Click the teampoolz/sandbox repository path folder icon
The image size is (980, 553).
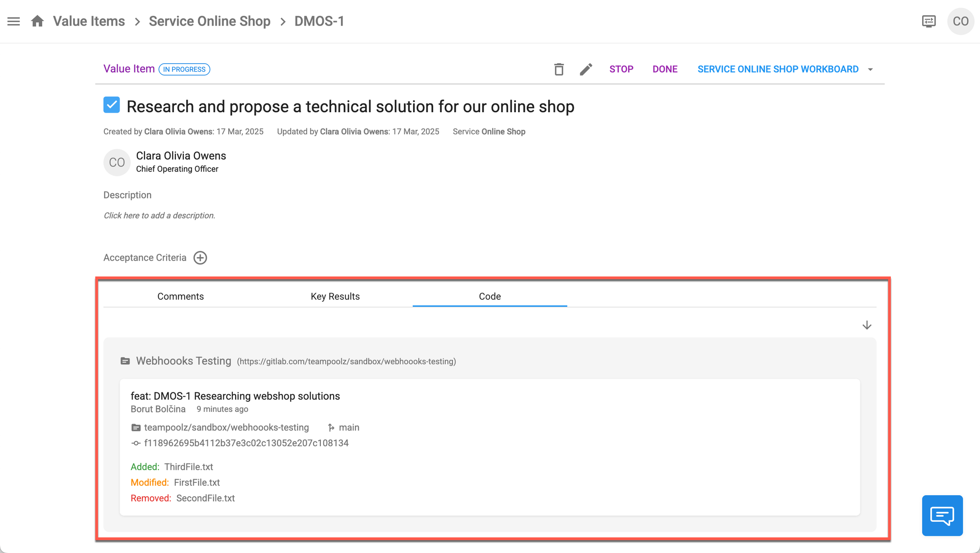[136, 428]
